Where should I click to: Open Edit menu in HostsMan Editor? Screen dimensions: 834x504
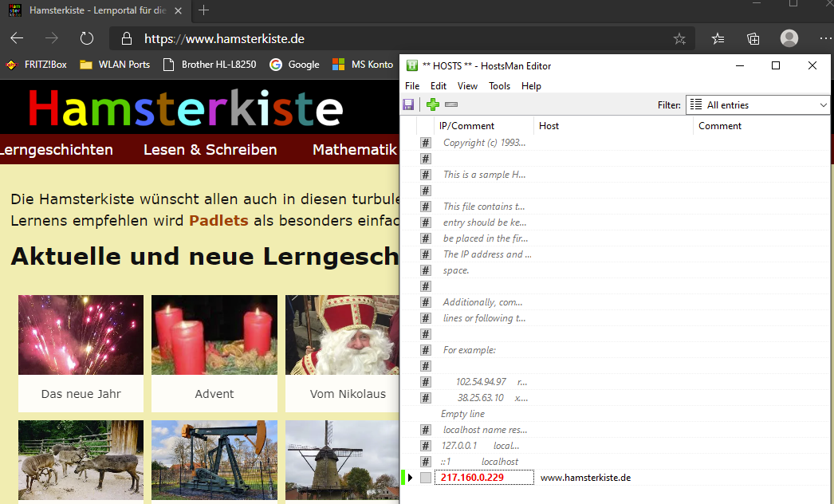pyautogui.click(x=439, y=85)
